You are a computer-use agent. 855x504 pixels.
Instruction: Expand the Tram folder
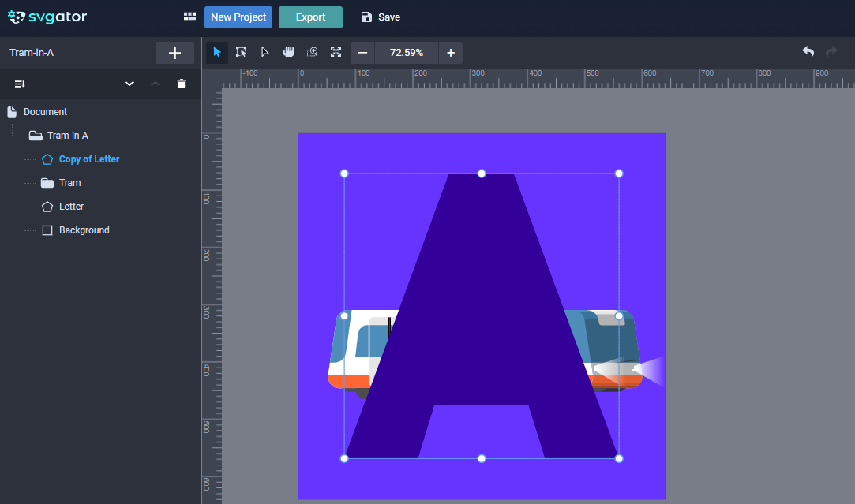[47, 183]
